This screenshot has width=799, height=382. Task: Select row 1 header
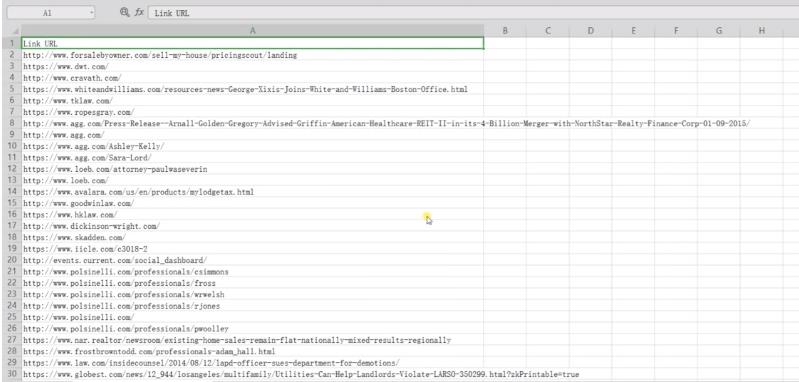click(x=11, y=43)
